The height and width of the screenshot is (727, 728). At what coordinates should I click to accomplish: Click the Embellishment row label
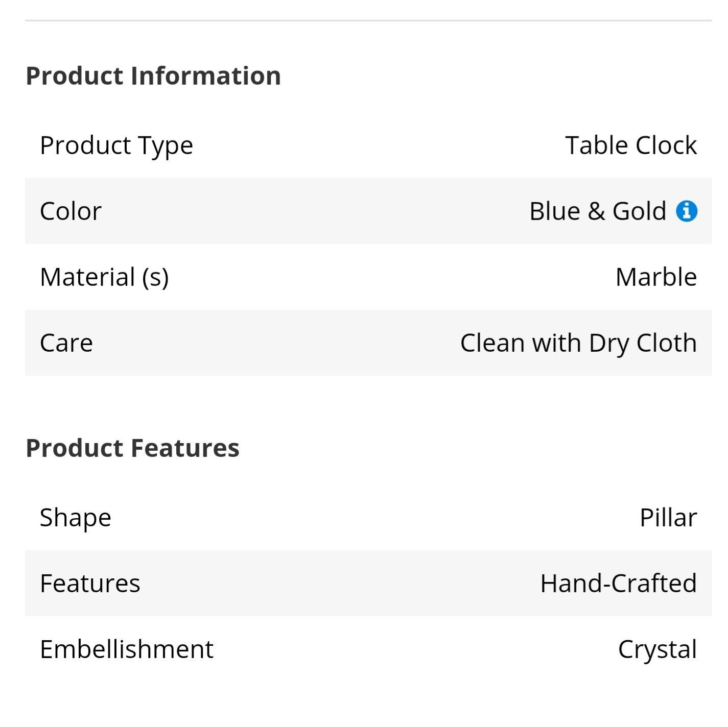(x=127, y=649)
